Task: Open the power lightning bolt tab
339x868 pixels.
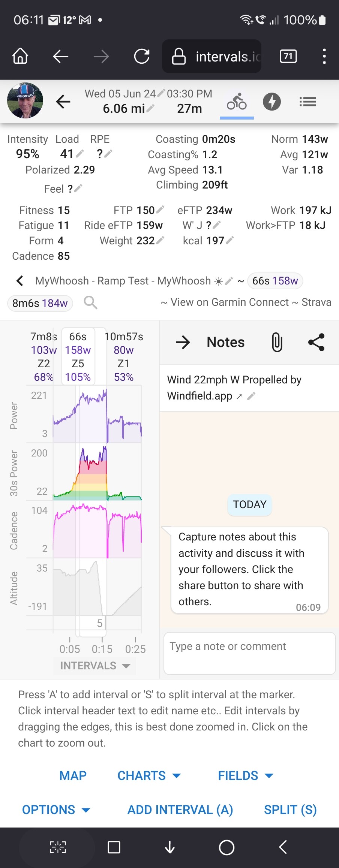Action: click(272, 102)
